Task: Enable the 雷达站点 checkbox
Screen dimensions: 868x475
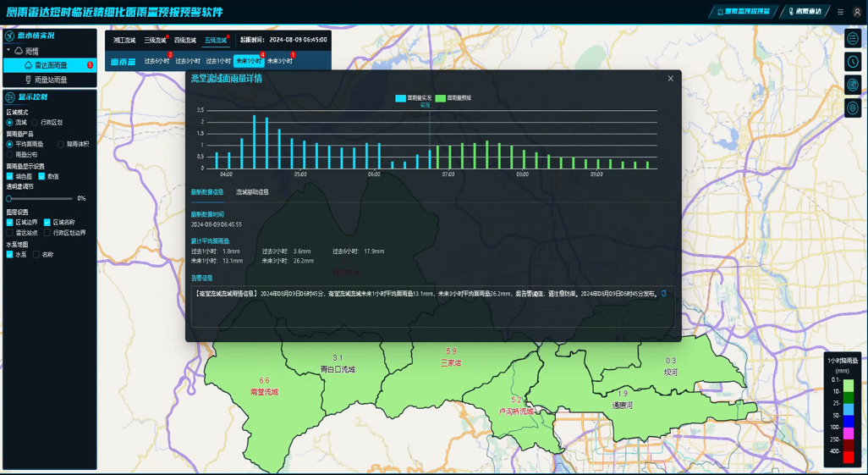Action: click(x=10, y=233)
